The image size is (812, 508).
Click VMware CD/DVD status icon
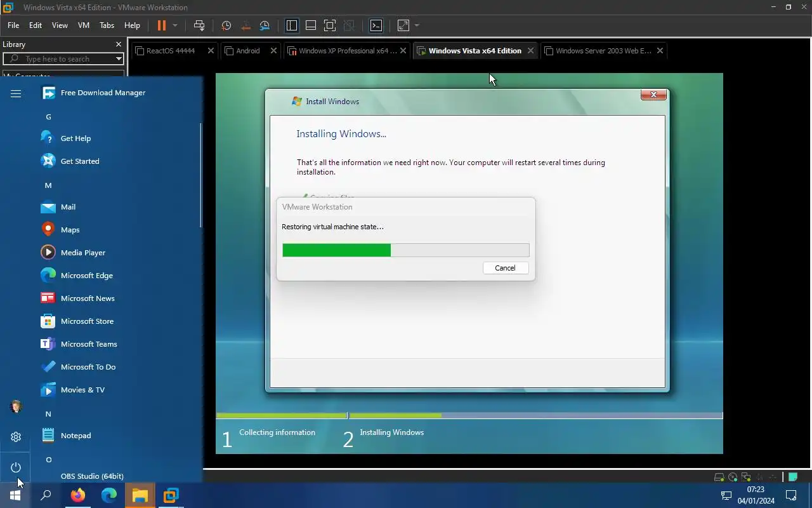733,477
